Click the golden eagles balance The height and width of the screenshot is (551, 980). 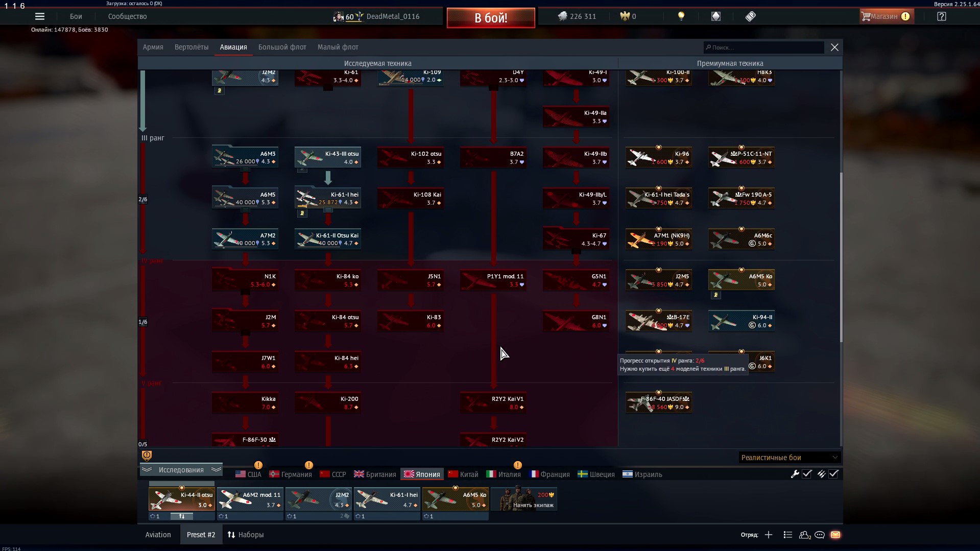point(628,16)
